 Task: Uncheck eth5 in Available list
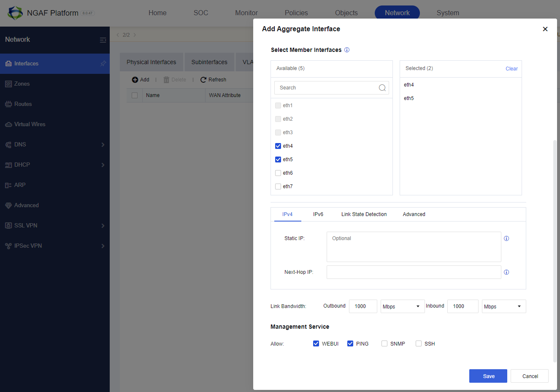(x=278, y=160)
